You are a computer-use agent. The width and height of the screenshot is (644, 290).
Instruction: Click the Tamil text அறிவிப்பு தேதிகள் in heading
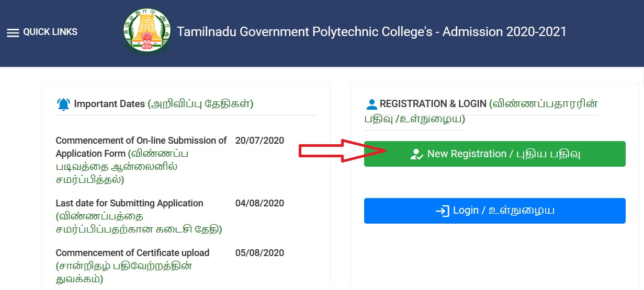pyautogui.click(x=201, y=104)
